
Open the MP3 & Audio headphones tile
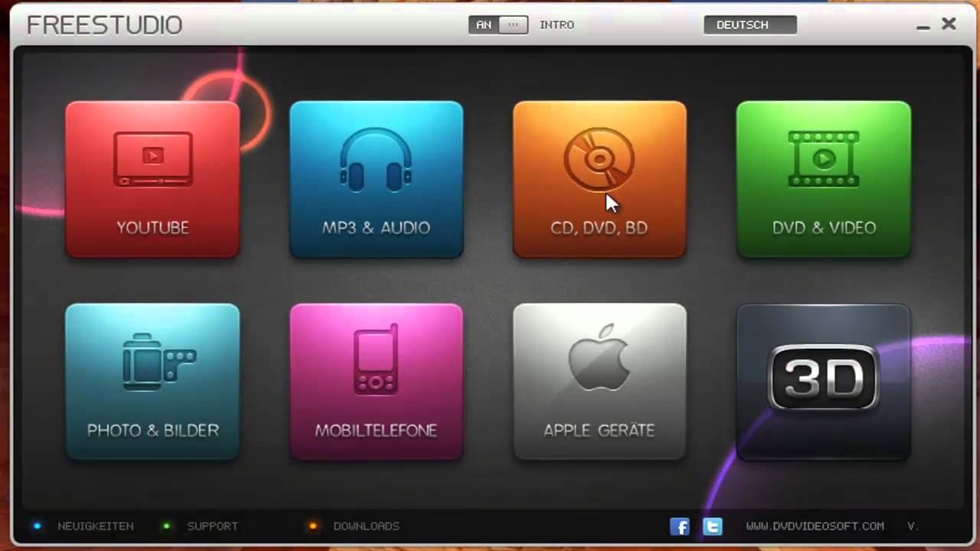tap(376, 179)
